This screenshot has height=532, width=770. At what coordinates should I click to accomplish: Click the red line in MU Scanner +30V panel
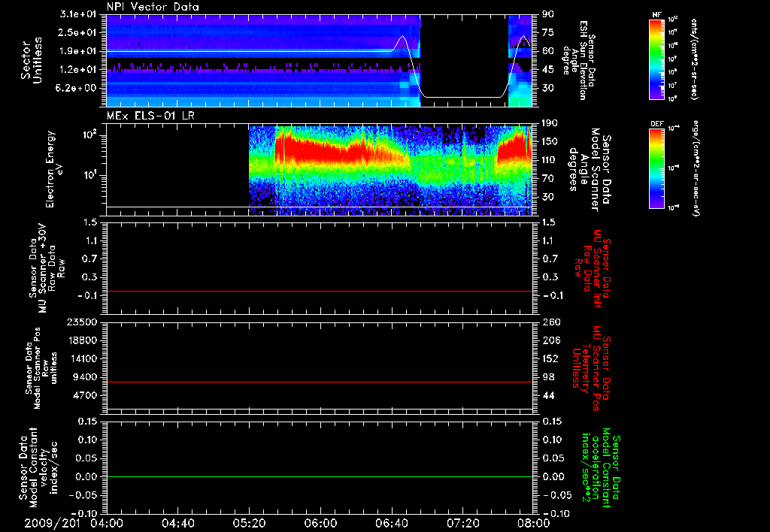319,291
